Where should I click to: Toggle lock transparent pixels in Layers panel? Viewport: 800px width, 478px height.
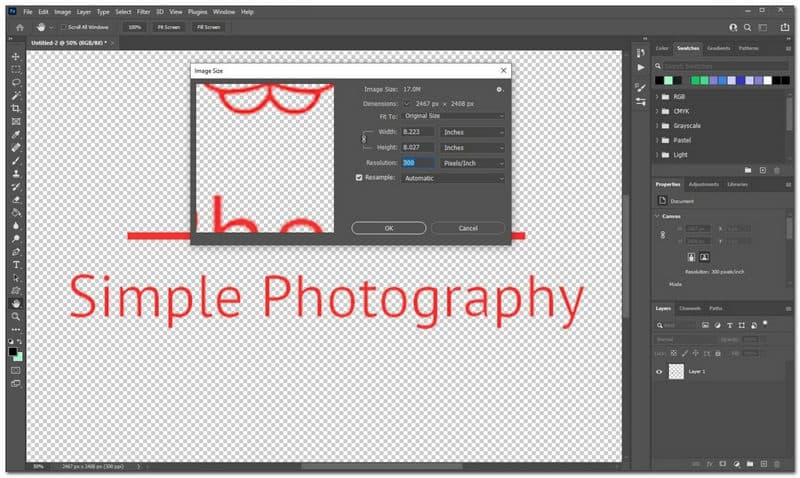[673, 353]
